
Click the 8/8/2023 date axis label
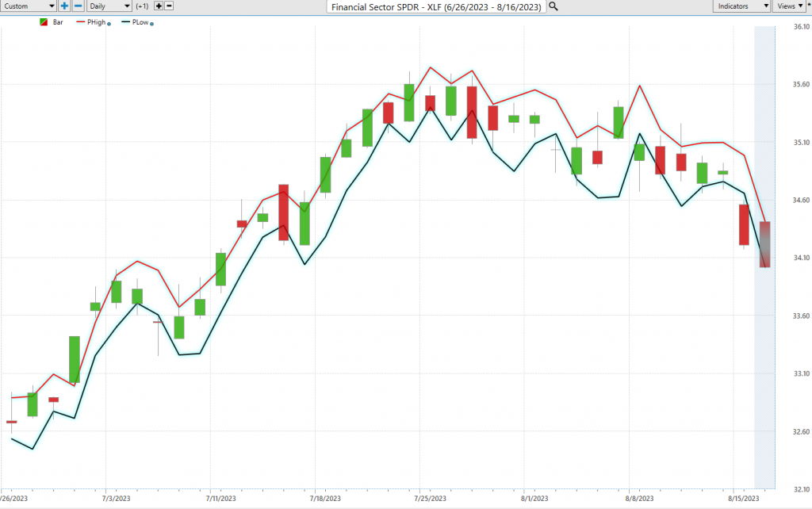point(639,499)
